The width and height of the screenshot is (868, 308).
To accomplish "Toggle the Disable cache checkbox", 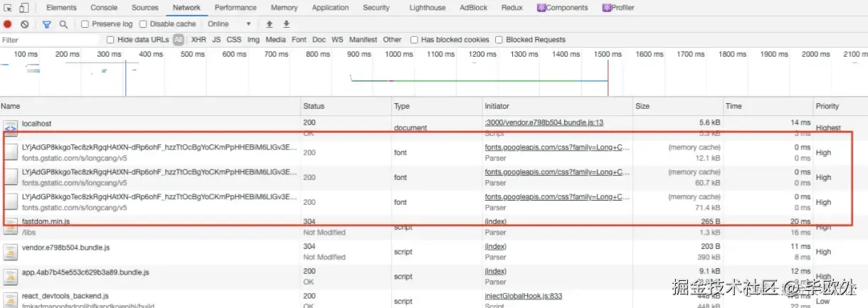I will [143, 24].
